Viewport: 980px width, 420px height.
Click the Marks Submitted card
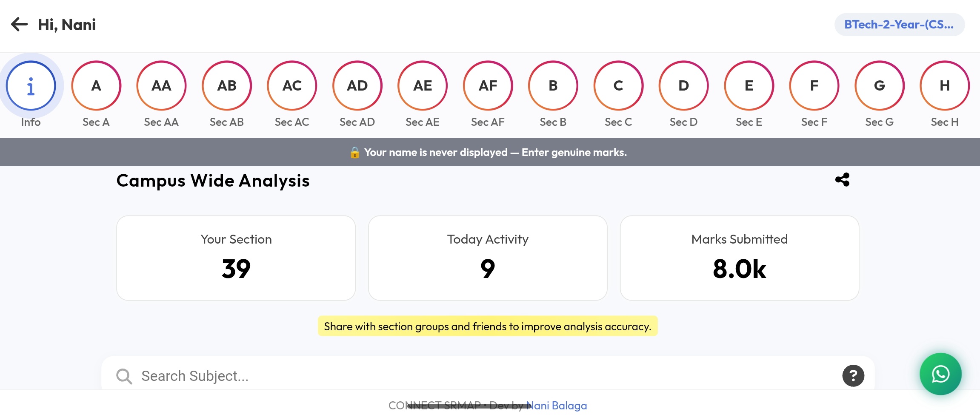click(739, 258)
